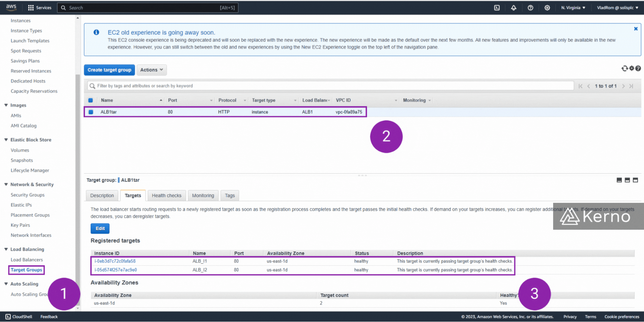Open the Services grid menu
The image size is (644, 322).
40,8
